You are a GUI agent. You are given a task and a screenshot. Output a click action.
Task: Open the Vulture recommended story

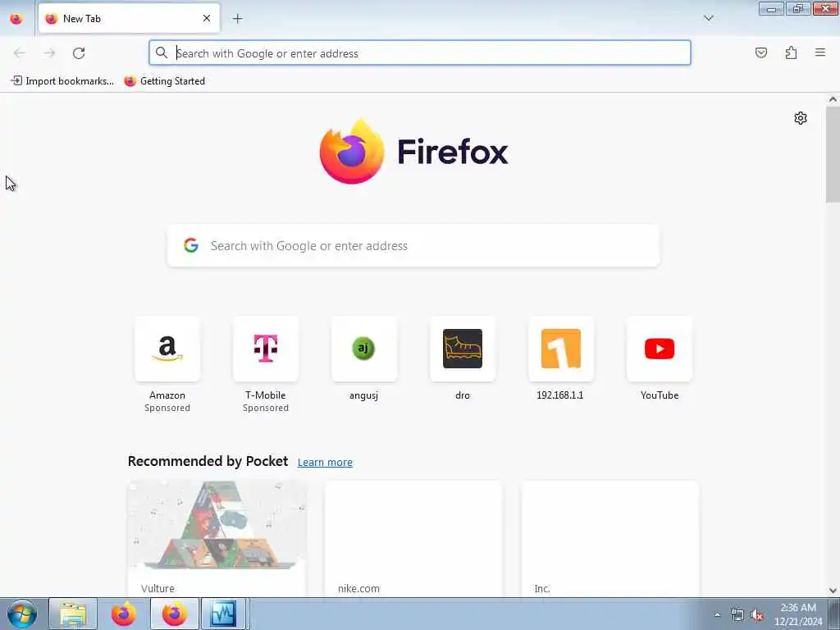pos(217,538)
